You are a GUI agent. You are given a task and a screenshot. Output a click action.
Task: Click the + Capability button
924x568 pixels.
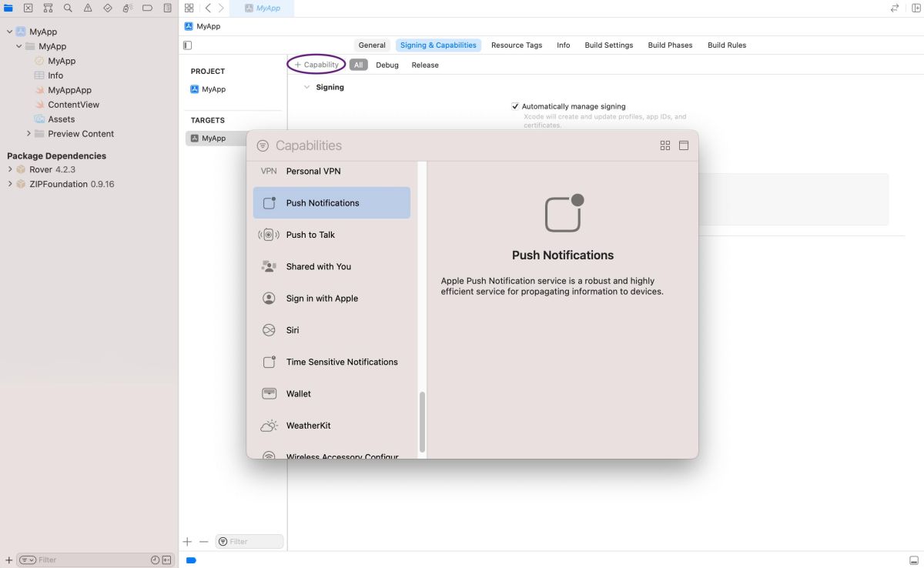316,65
